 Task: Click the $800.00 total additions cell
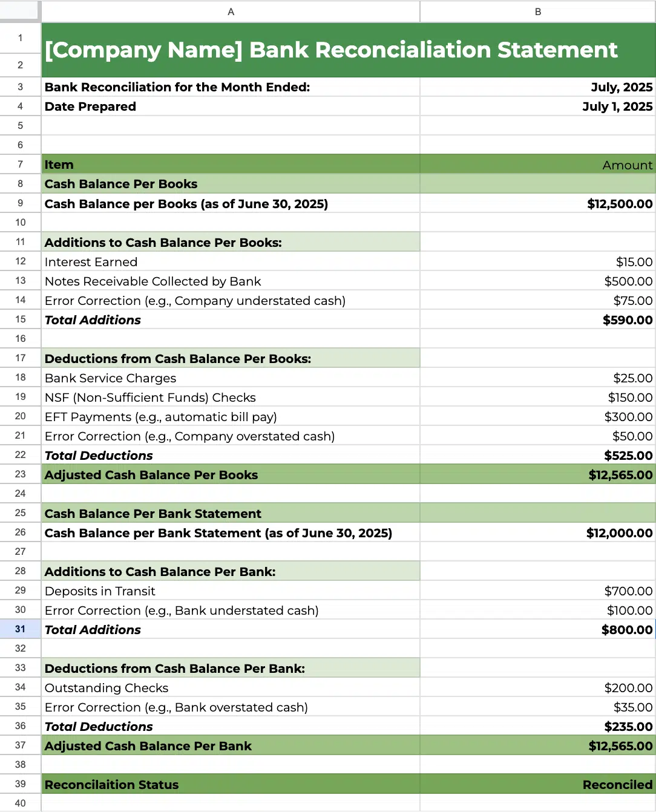tap(537, 629)
